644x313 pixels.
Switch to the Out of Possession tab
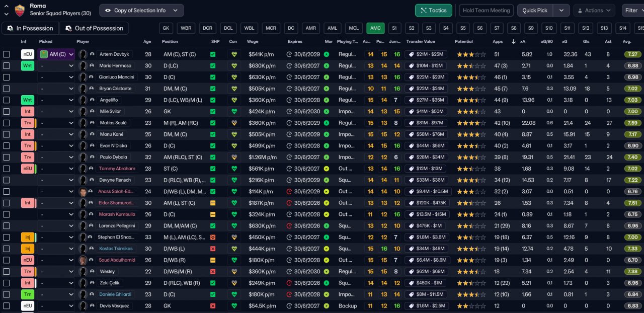tap(94, 28)
